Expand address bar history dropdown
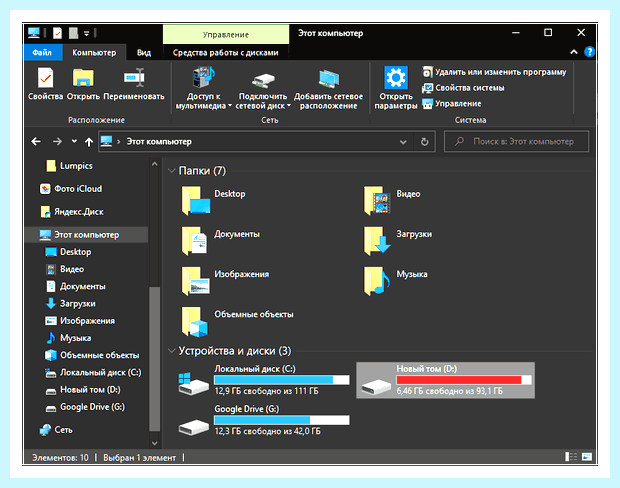 pos(403,142)
